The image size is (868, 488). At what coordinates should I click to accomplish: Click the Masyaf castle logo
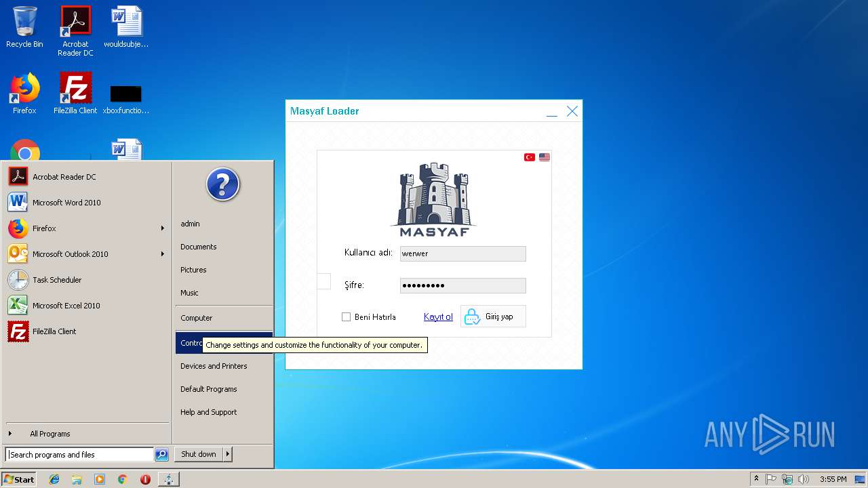coord(434,199)
